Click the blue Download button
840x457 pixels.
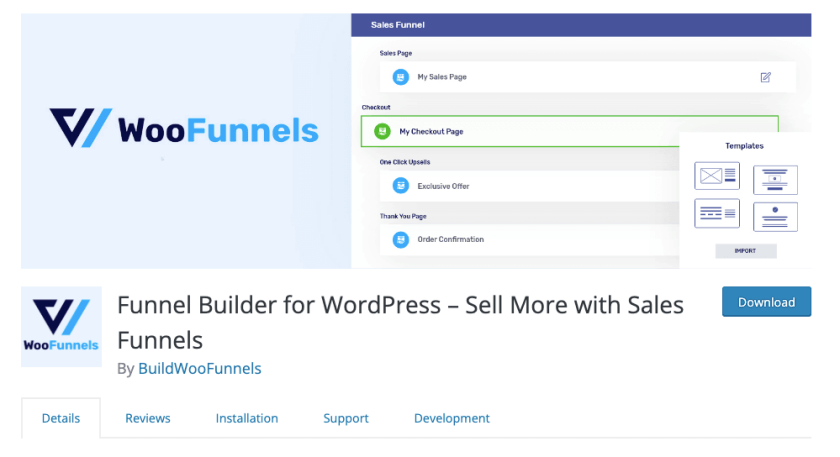pos(766,302)
